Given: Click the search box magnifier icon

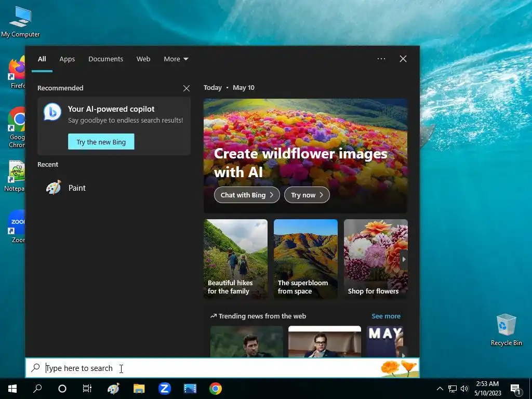Looking at the screenshot, I should coord(36,368).
